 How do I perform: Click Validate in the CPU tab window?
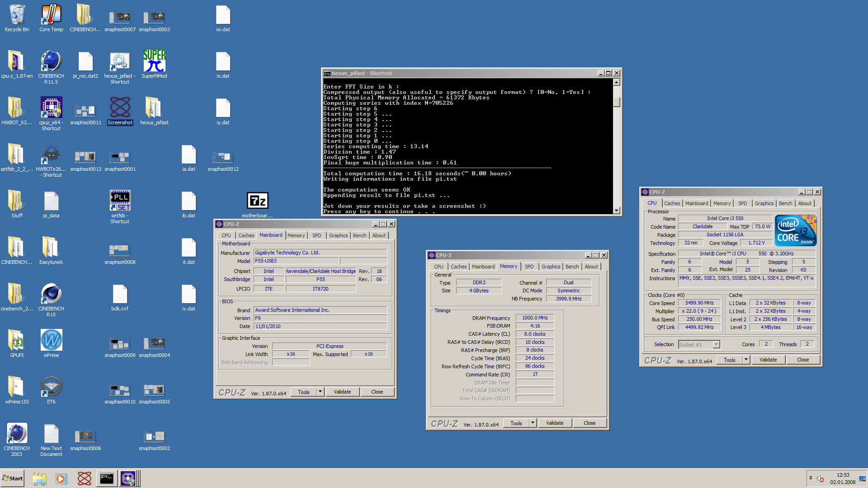[x=768, y=360]
